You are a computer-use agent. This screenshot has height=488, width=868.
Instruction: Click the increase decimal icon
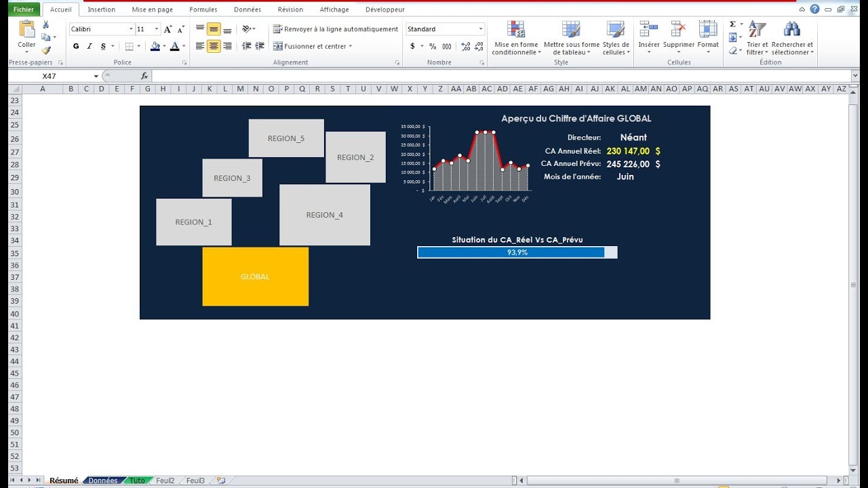coord(466,46)
